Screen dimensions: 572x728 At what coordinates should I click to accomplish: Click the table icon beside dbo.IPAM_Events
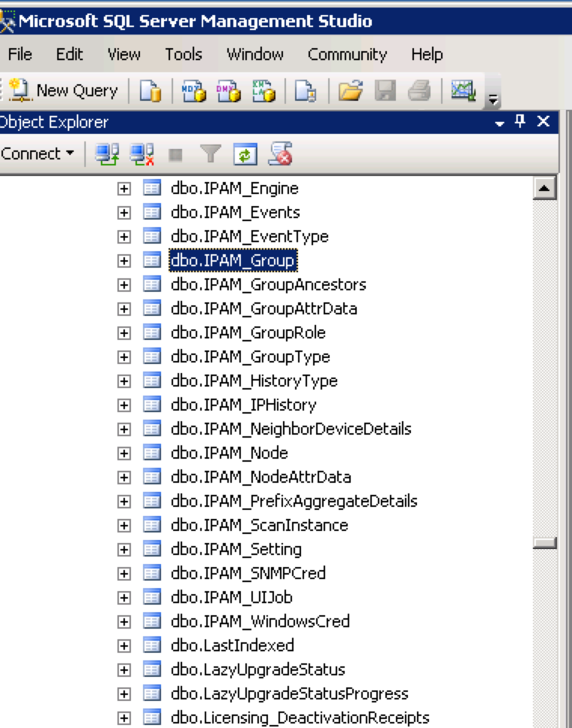[x=152, y=212]
